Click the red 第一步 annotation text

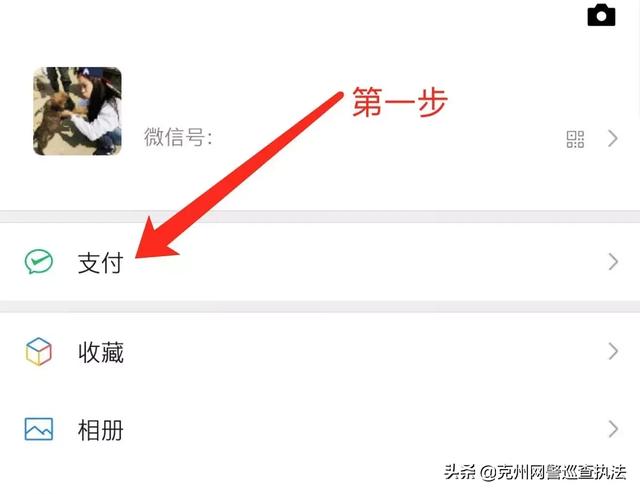point(400,102)
